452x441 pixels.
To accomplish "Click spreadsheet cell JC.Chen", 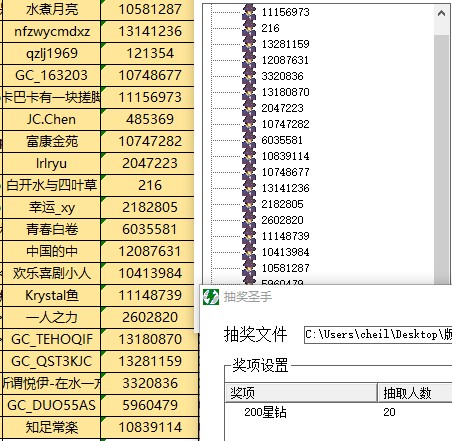I will tap(51, 119).
